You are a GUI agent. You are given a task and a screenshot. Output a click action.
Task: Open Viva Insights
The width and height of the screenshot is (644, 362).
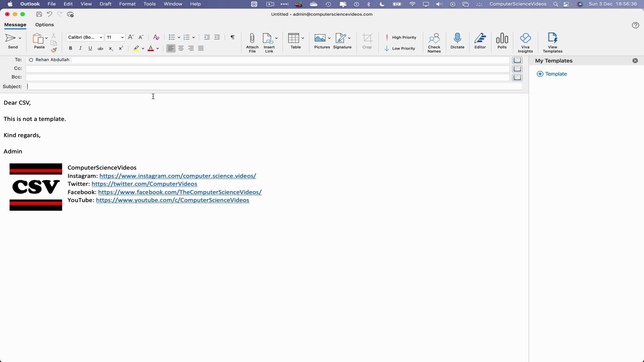[525, 38]
